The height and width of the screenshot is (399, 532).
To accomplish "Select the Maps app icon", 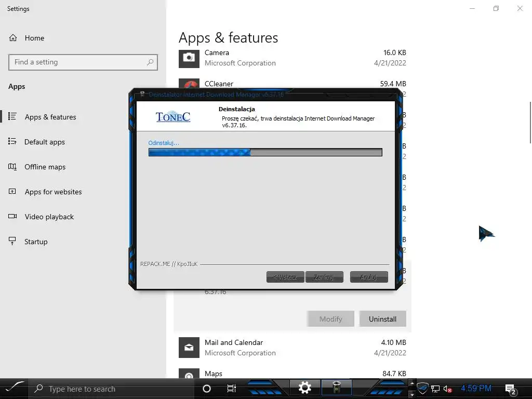I will click(x=189, y=374).
